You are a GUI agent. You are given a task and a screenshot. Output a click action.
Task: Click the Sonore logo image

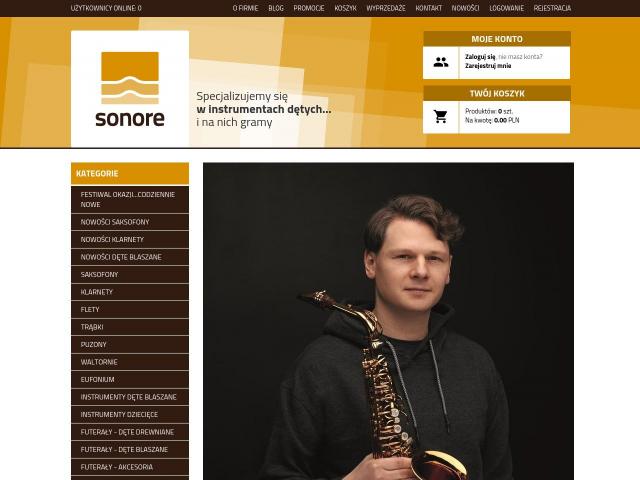click(130, 89)
